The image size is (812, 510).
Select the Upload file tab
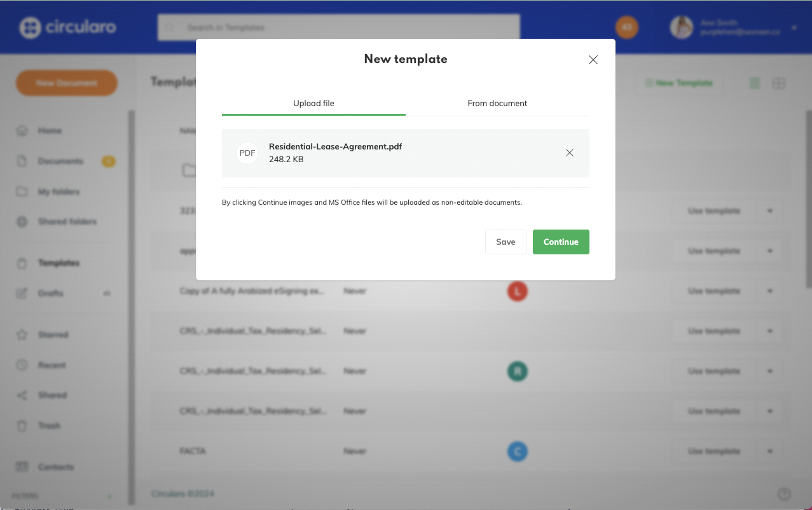pos(313,103)
